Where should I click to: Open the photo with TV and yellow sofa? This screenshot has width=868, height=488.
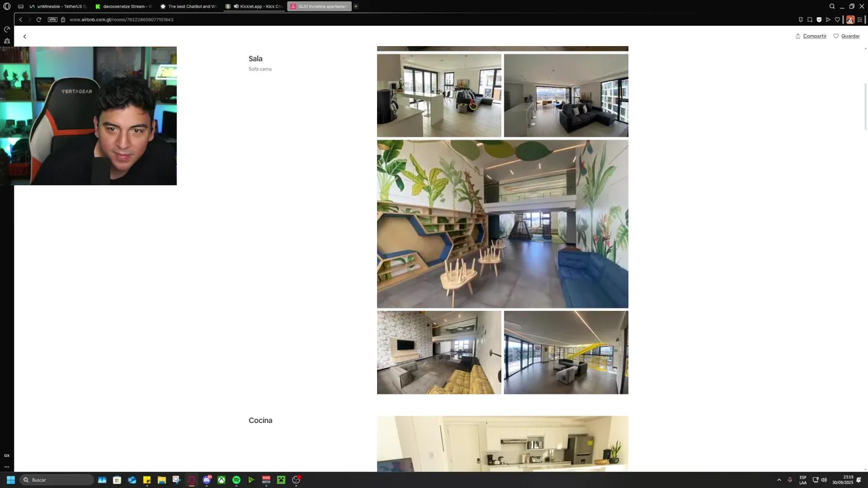point(439,352)
